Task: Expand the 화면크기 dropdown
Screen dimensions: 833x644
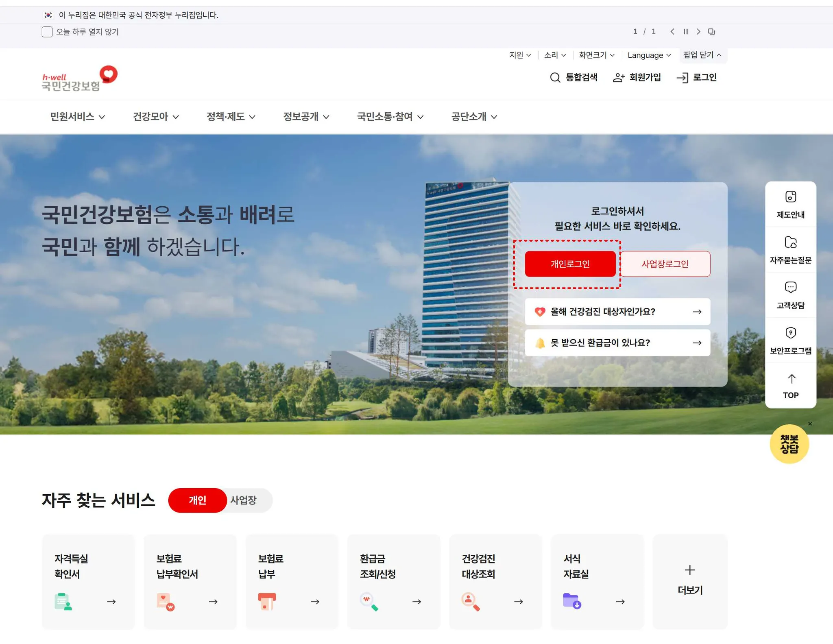Action: (x=596, y=55)
